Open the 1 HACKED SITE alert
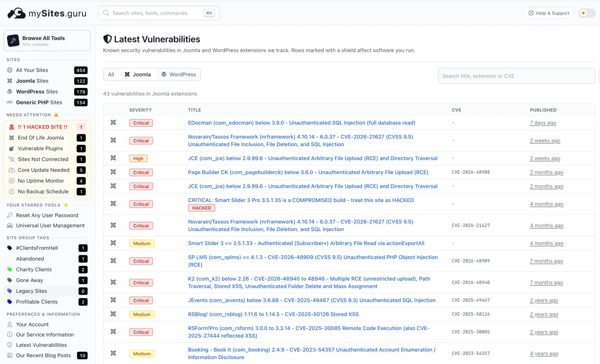This screenshot has height=364, width=600. (x=47, y=127)
